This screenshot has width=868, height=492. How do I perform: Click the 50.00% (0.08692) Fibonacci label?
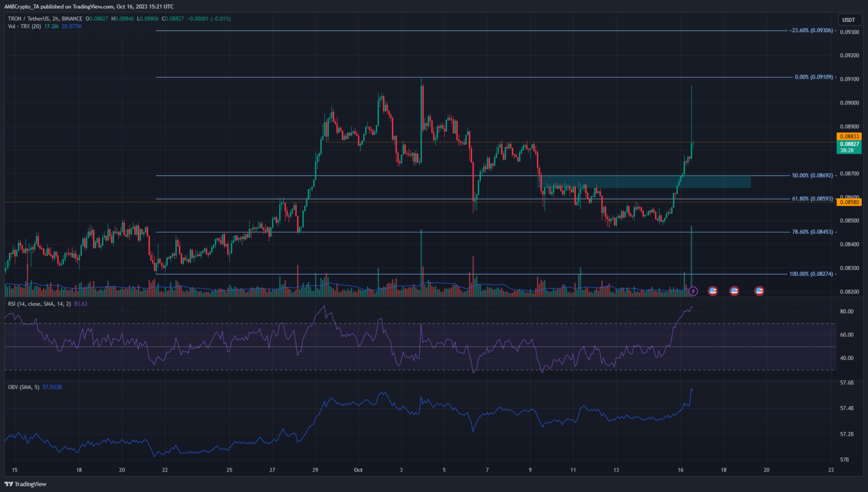(812, 176)
